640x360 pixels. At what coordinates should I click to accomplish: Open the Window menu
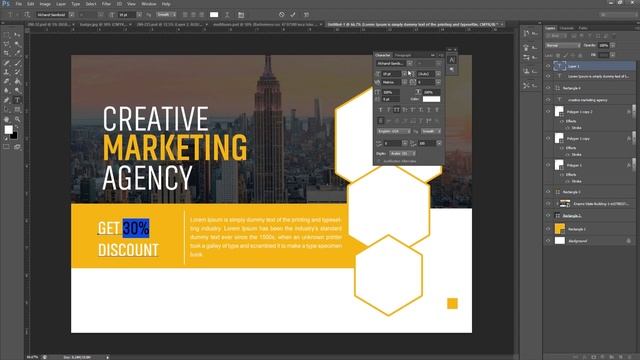149,4
